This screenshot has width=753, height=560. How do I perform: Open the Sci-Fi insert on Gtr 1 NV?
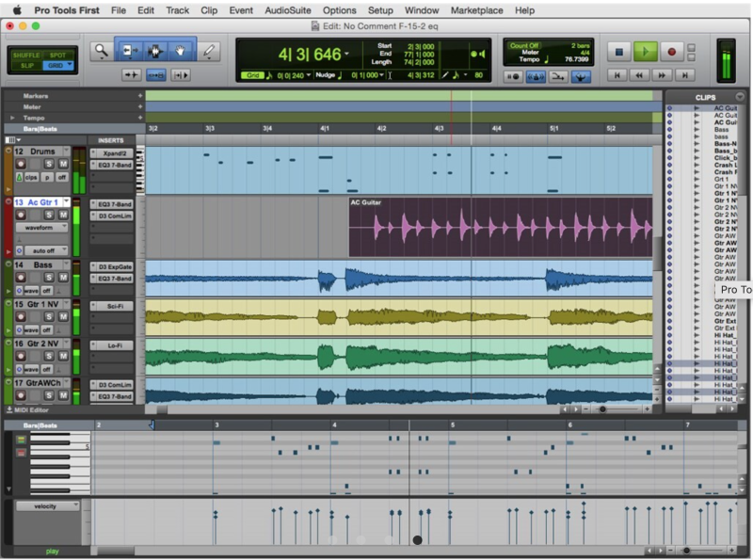click(x=111, y=307)
